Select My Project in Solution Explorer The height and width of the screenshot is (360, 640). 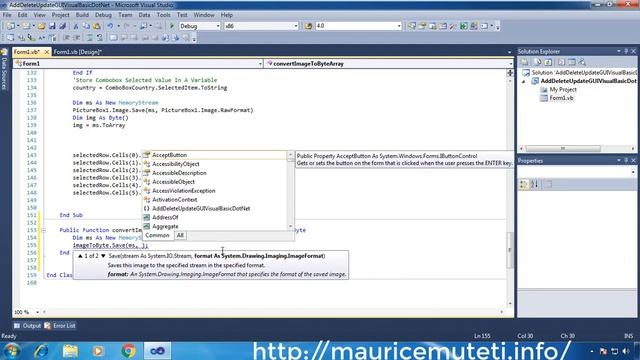pyautogui.click(x=562, y=89)
